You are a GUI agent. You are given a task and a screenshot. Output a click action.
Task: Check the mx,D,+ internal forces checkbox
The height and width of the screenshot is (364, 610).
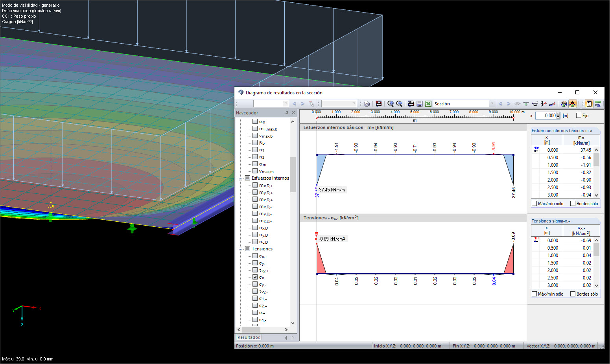255,185
